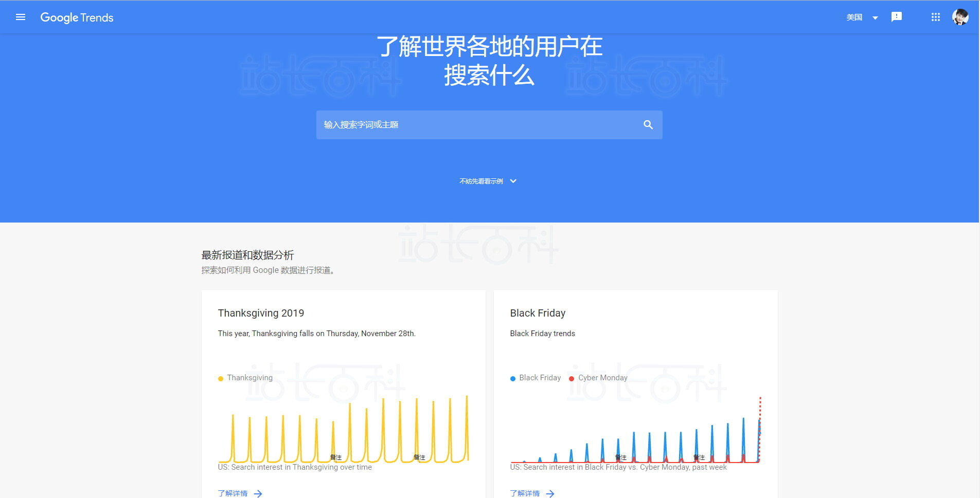This screenshot has height=498, width=980.
Task: Click text 'This year, Thanksgiving falls on Thursday'
Action: (288, 334)
